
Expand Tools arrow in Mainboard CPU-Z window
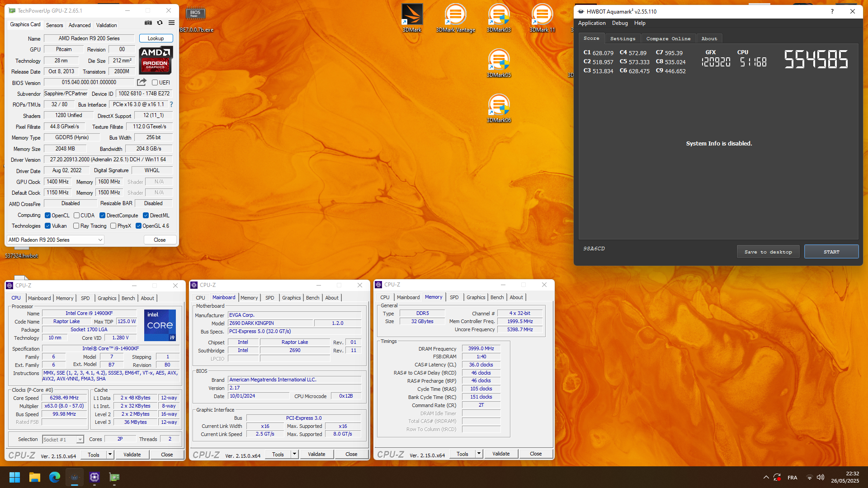[294, 454]
